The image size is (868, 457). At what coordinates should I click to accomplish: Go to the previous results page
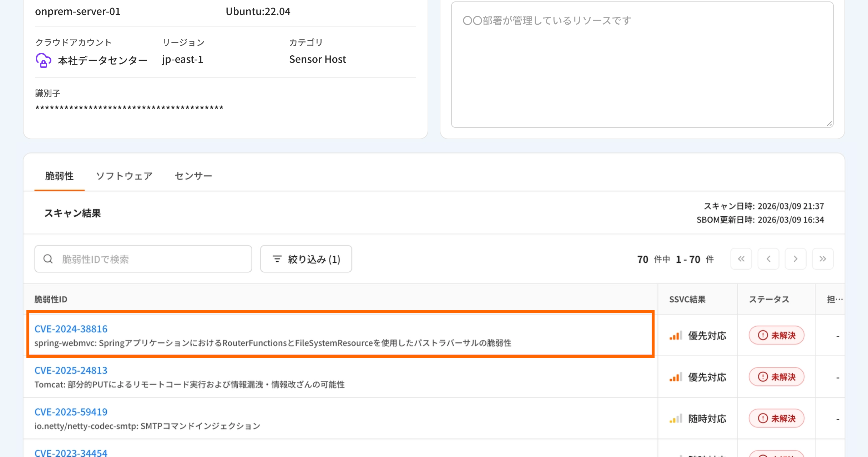click(768, 259)
